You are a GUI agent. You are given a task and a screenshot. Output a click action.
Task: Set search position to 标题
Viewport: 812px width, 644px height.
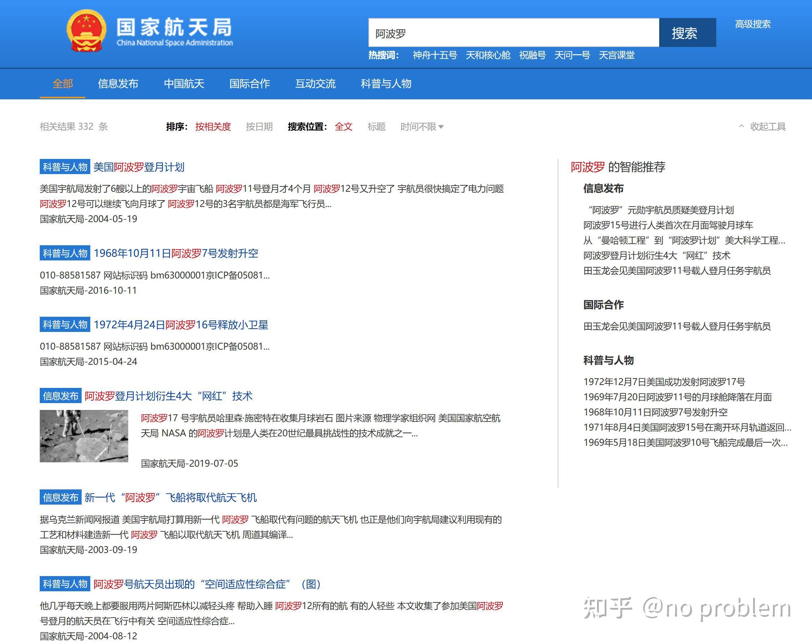tap(376, 126)
